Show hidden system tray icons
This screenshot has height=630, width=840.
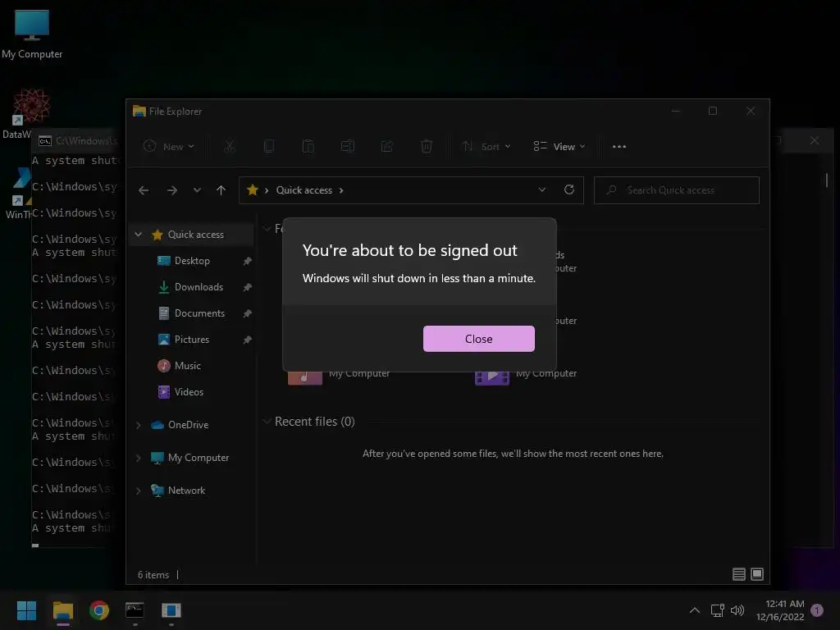(694, 610)
